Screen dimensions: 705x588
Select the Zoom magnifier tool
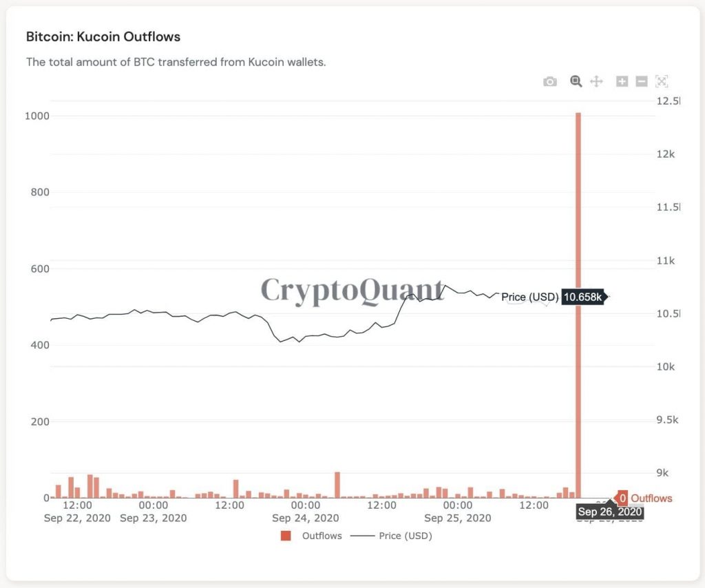click(576, 82)
